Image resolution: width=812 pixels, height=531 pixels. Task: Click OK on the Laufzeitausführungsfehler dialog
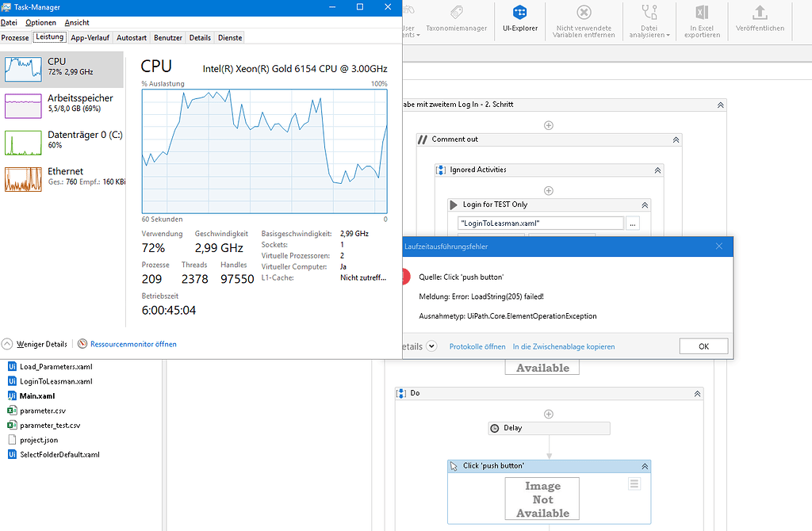coord(703,346)
